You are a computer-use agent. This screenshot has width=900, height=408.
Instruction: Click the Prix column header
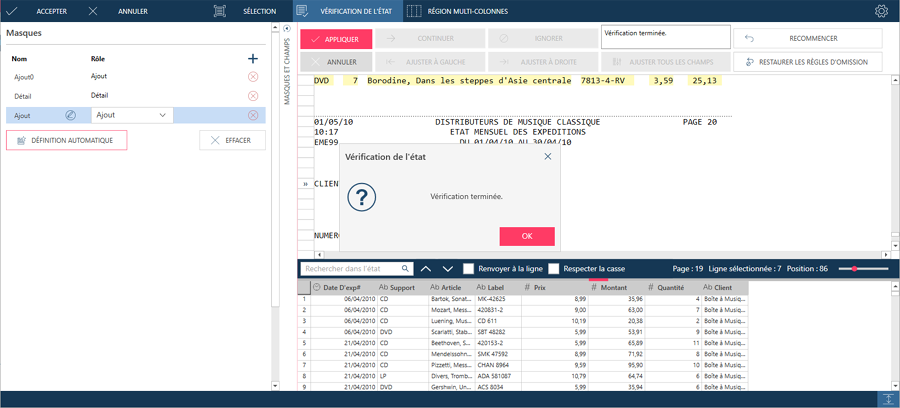(x=555, y=287)
